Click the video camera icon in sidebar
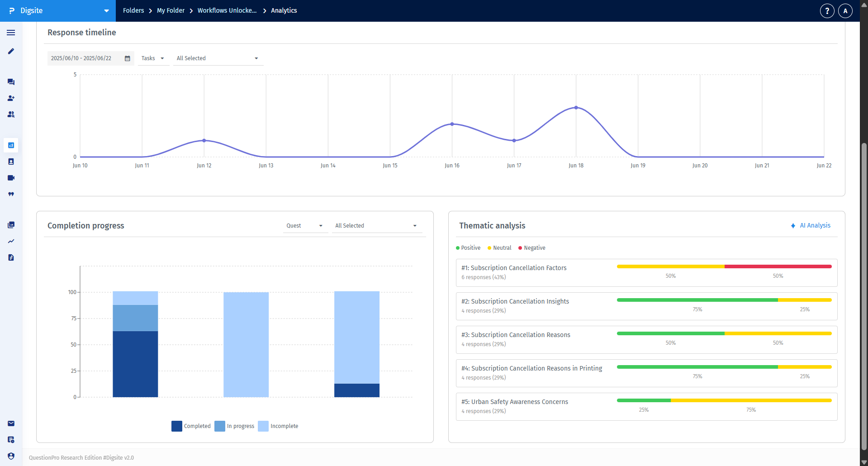 (x=11, y=178)
